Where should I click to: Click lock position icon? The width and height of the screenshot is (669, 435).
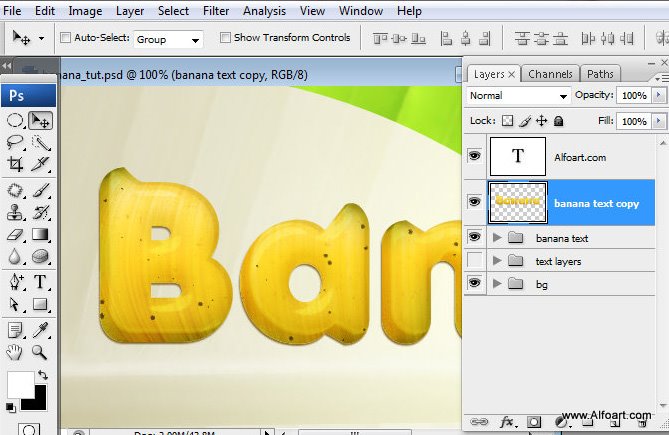point(541,121)
